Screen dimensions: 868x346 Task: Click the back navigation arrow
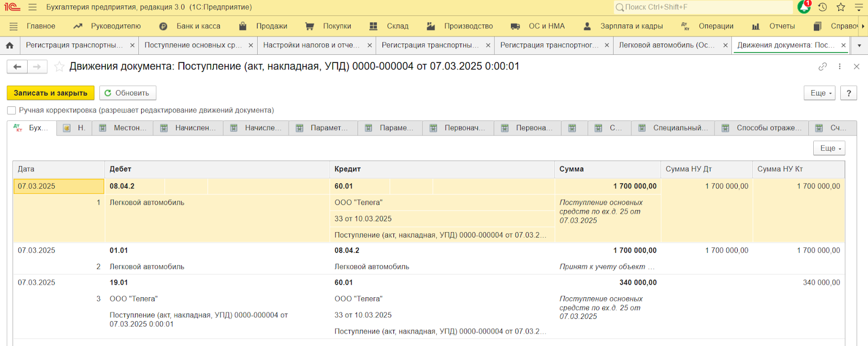click(17, 66)
